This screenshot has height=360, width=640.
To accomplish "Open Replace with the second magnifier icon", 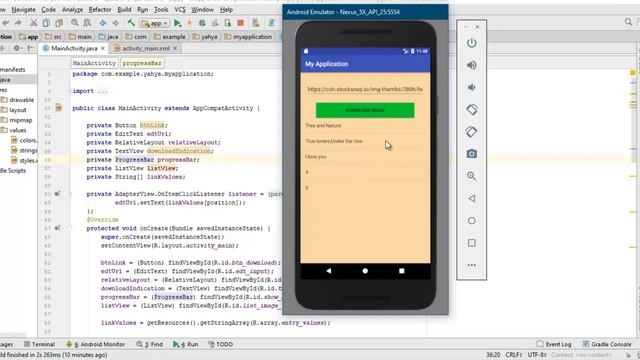I will coord(87,23).
